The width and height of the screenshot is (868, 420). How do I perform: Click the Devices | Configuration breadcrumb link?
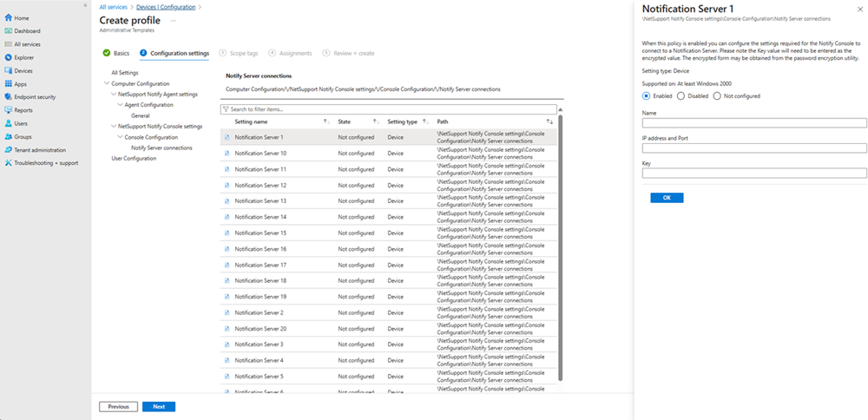point(166,7)
